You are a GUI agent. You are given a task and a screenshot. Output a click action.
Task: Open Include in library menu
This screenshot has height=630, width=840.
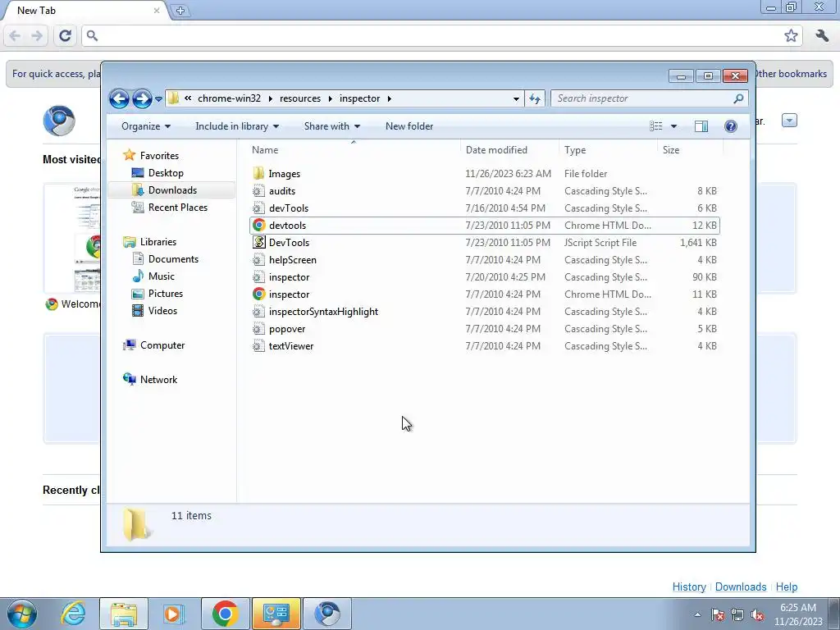pyautogui.click(x=237, y=126)
